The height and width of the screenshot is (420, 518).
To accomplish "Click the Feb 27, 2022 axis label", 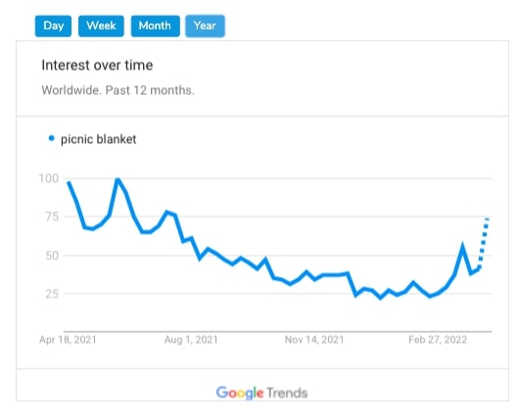I will [x=438, y=340].
